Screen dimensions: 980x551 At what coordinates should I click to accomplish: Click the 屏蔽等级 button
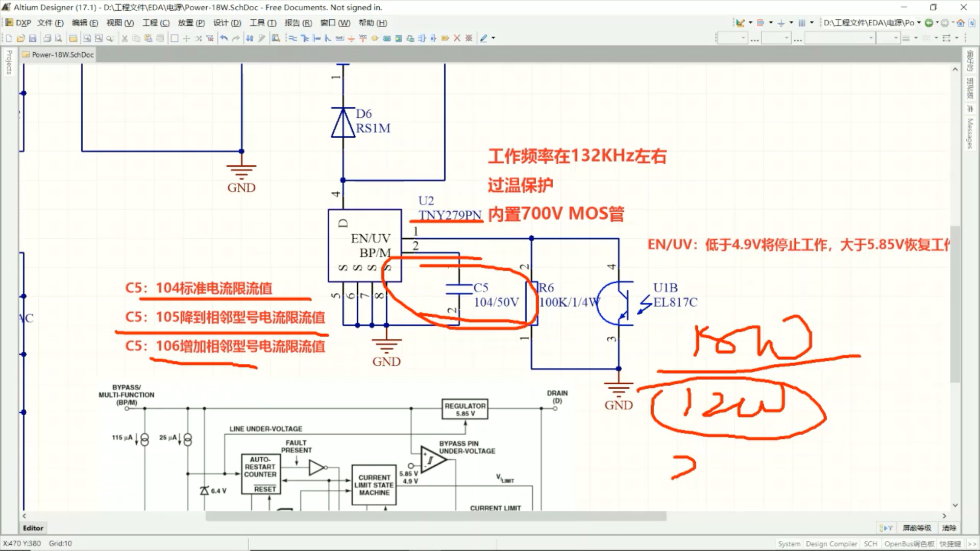(x=917, y=528)
